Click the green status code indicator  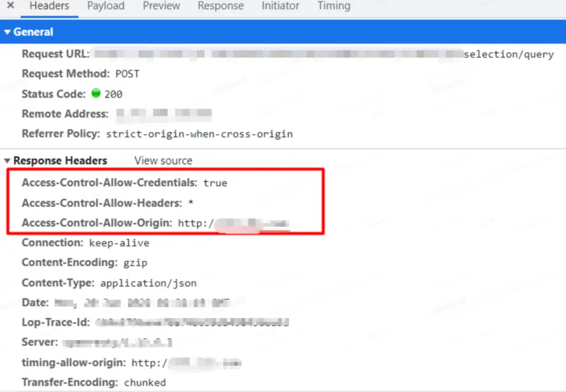pos(96,93)
